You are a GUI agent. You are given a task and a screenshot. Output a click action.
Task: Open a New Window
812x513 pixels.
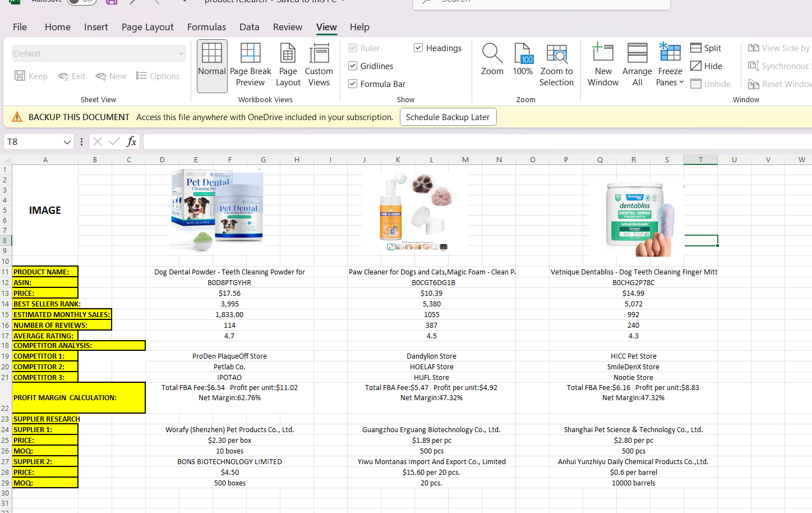pos(603,66)
